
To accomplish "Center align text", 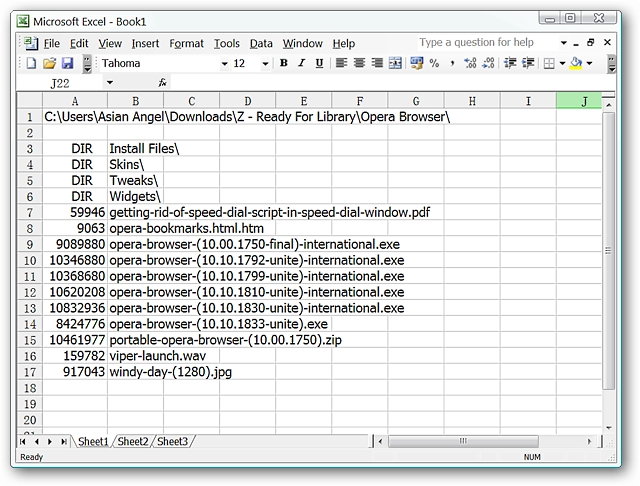I will 359,63.
